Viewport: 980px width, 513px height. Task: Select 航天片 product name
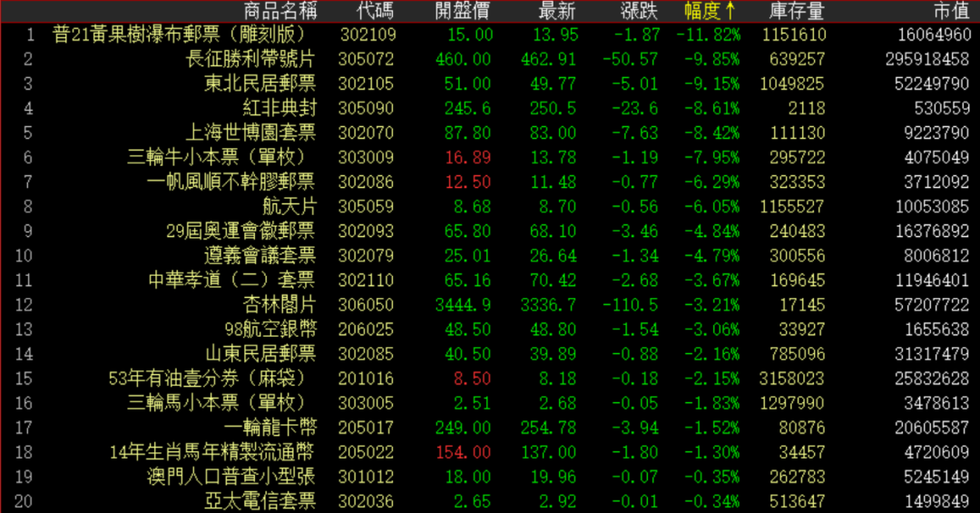tap(289, 206)
